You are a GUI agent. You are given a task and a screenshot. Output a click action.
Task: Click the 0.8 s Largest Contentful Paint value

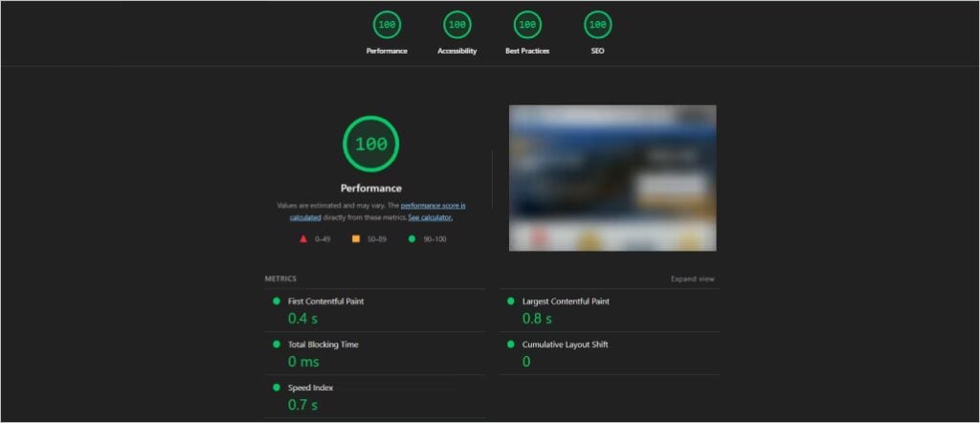[537, 319]
